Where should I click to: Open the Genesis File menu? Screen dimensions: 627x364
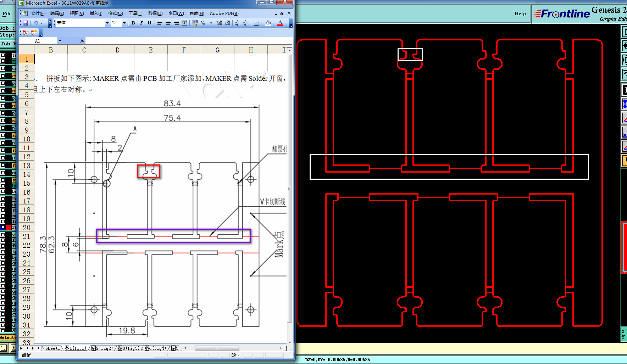click(x=7, y=13)
